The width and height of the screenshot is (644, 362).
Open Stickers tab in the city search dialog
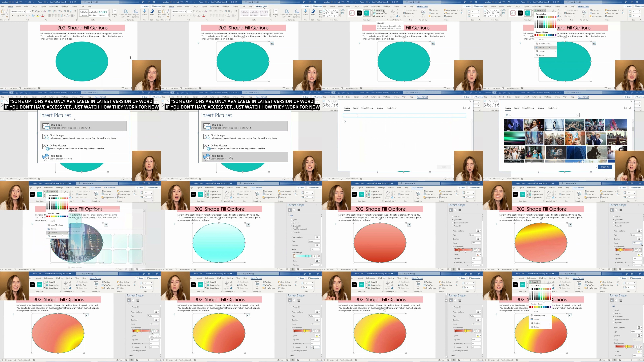tap(541, 108)
